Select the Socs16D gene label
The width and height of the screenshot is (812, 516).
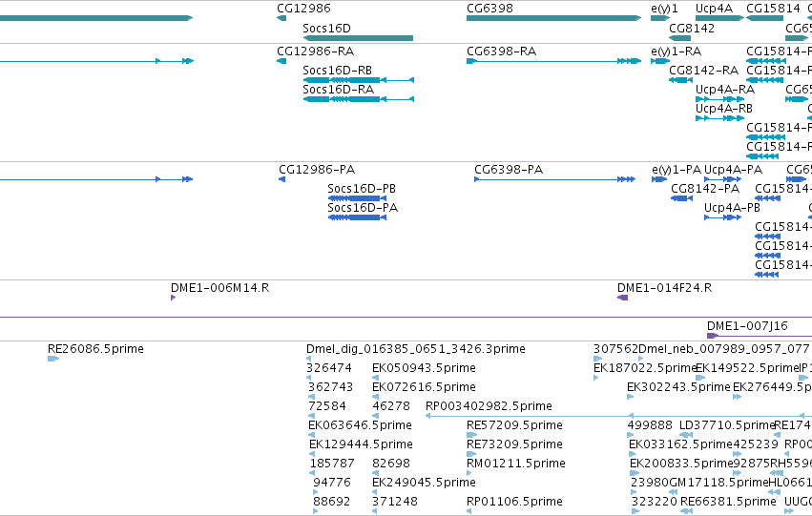326,28
